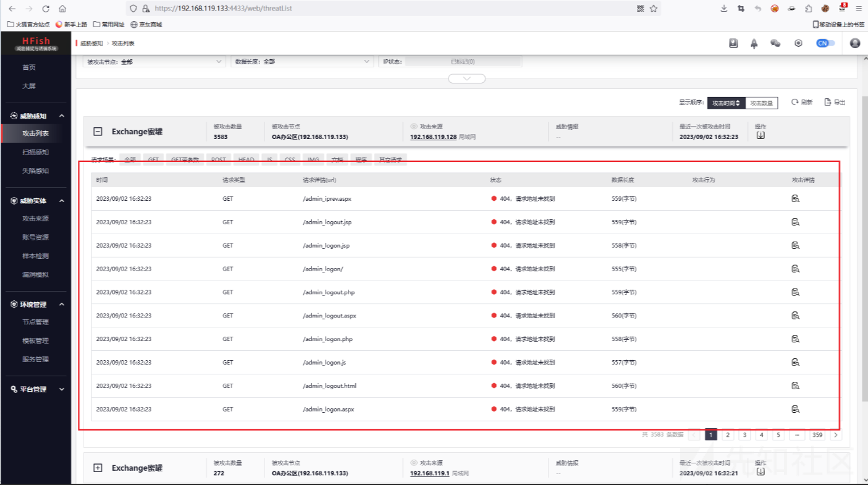
Task: Open 失陷感知 in sidebar
Action: point(35,171)
